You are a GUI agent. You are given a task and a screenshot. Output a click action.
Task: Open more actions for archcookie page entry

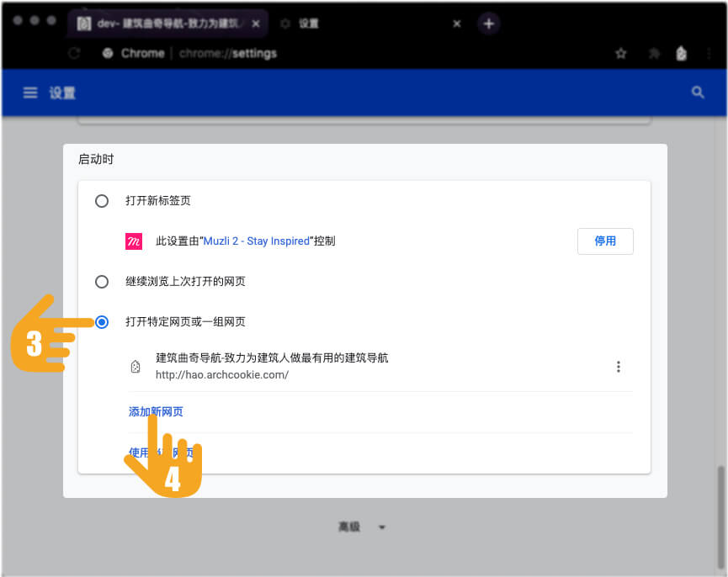(x=619, y=367)
